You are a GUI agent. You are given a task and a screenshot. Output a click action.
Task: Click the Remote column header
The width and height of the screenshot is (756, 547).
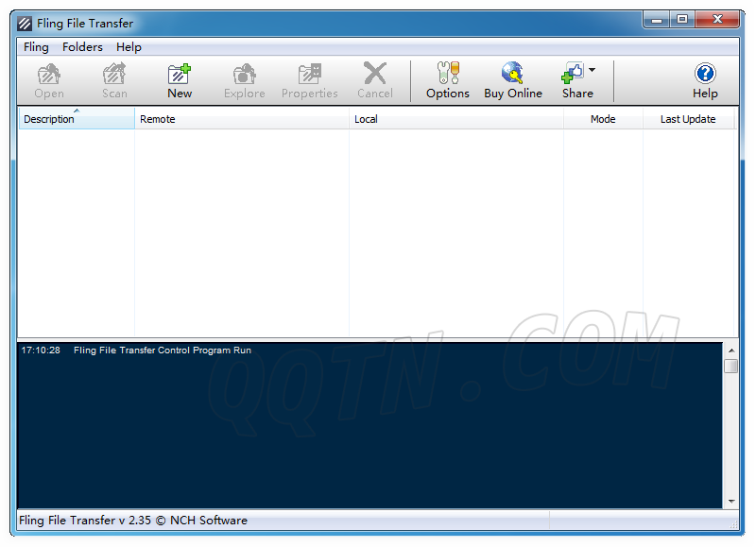click(241, 119)
